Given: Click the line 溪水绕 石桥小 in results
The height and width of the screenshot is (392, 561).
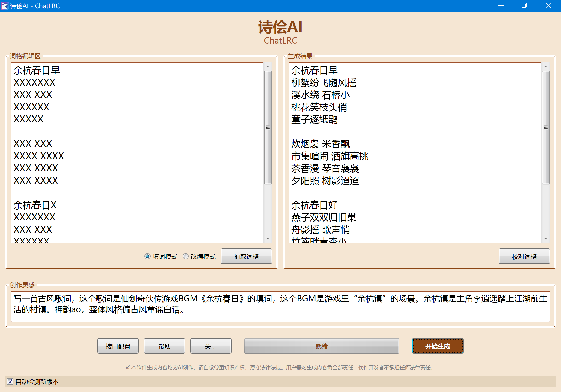Looking at the screenshot, I should pyautogui.click(x=320, y=95).
